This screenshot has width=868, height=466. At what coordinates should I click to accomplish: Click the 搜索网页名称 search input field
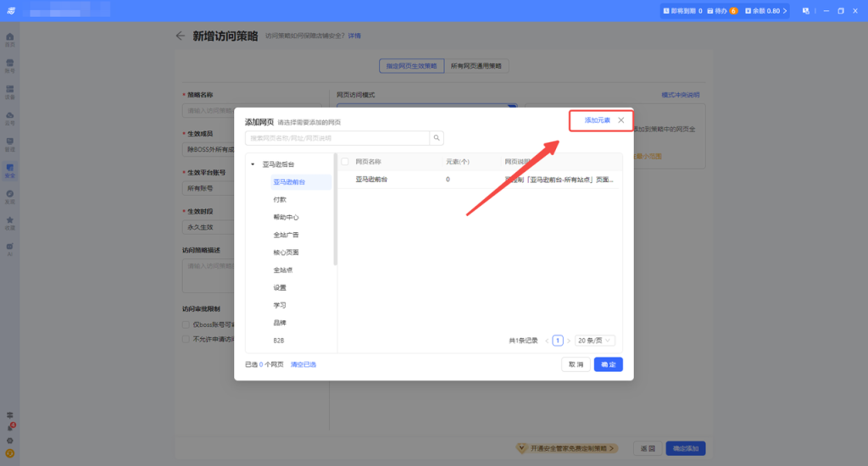(x=337, y=138)
